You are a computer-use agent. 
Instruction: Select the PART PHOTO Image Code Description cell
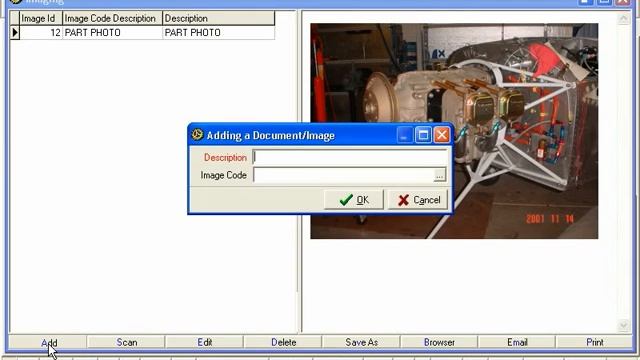coord(112,33)
